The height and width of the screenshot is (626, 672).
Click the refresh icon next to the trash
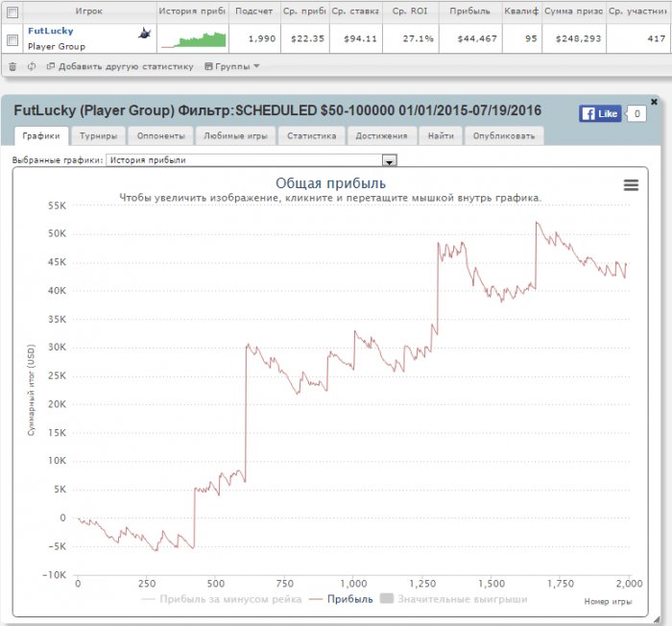pyautogui.click(x=32, y=66)
